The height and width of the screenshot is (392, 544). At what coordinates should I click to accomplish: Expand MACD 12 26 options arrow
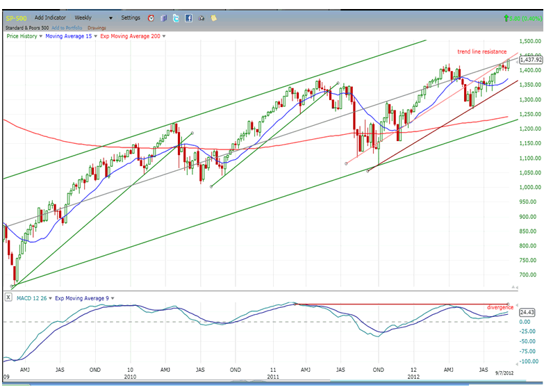[50, 298]
